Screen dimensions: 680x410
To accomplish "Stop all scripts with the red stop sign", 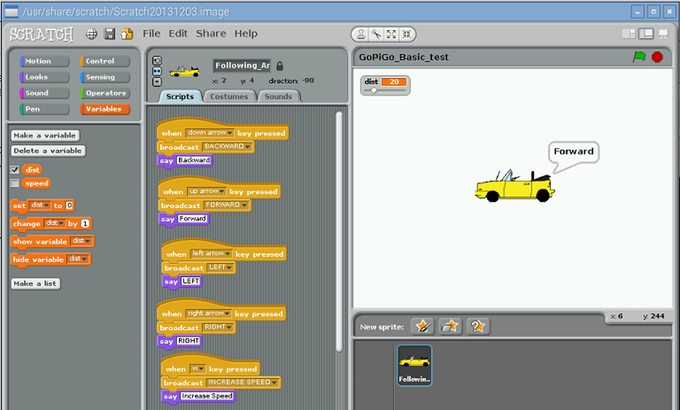I will tap(657, 57).
